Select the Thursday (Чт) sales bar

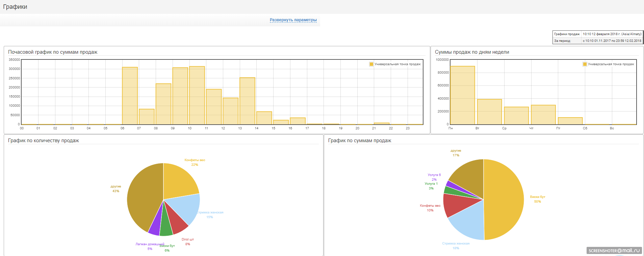click(543, 115)
